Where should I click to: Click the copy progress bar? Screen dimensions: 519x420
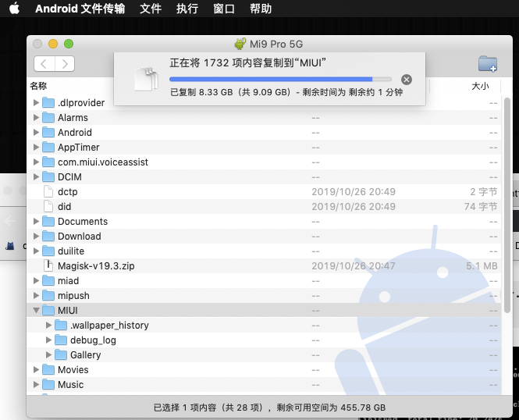(280, 79)
